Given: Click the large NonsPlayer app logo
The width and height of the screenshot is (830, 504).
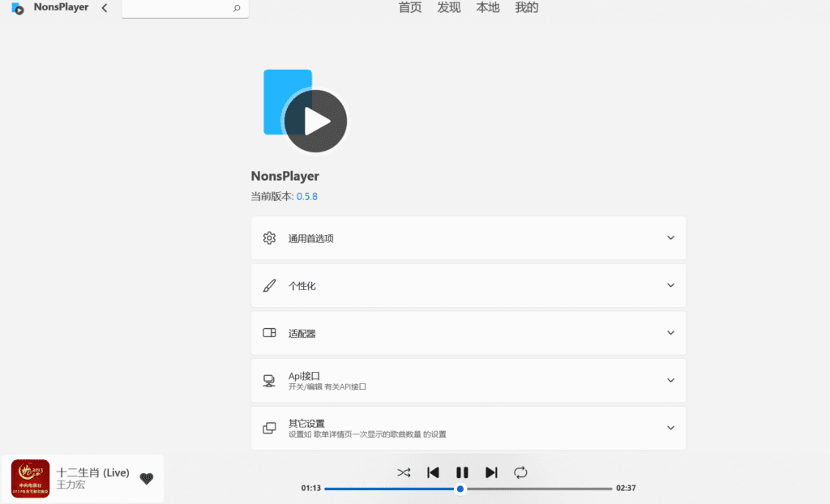Looking at the screenshot, I should click(306, 111).
